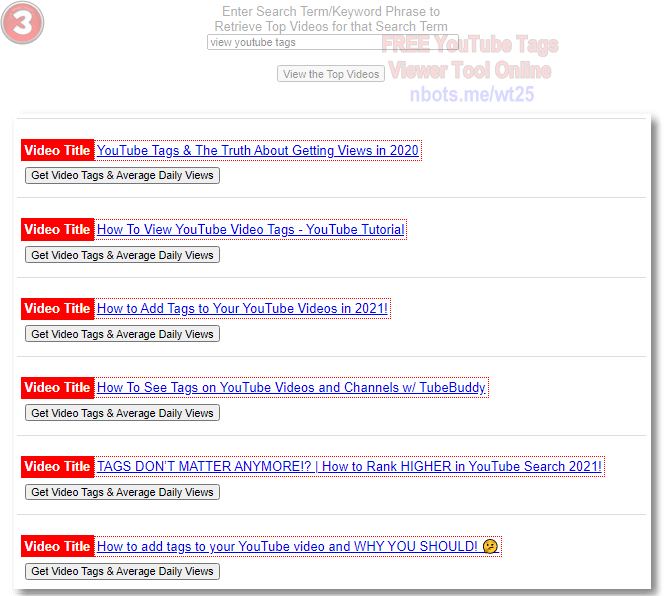Get tags for the TubeBuddy video
This screenshot has height=596, width=671.
coord(122,413)
